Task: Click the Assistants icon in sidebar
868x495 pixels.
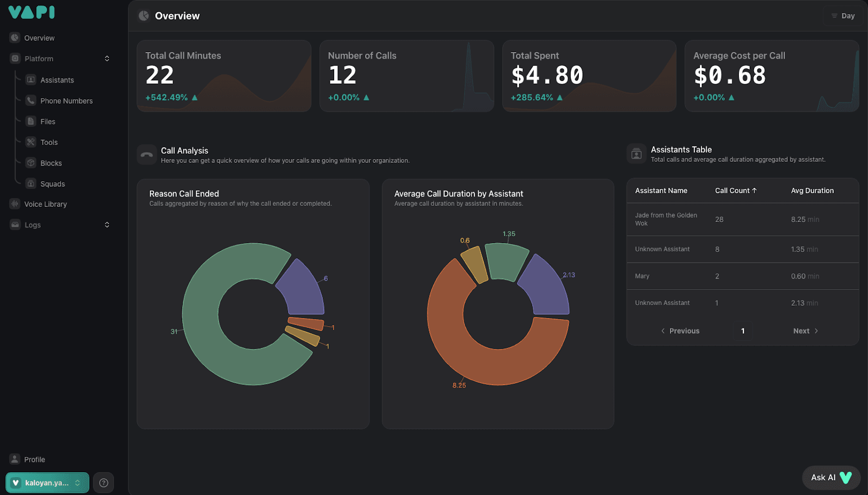Action: tap(31, 80)
